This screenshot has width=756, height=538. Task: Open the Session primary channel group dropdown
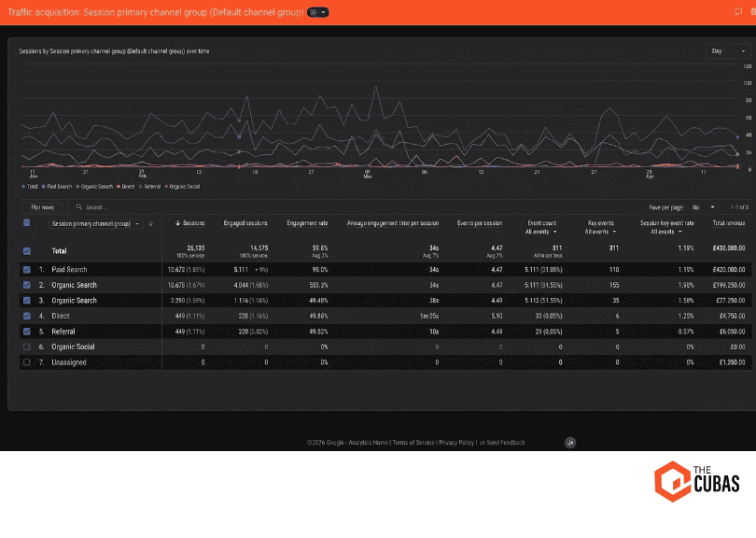click(x=93, y=223)
